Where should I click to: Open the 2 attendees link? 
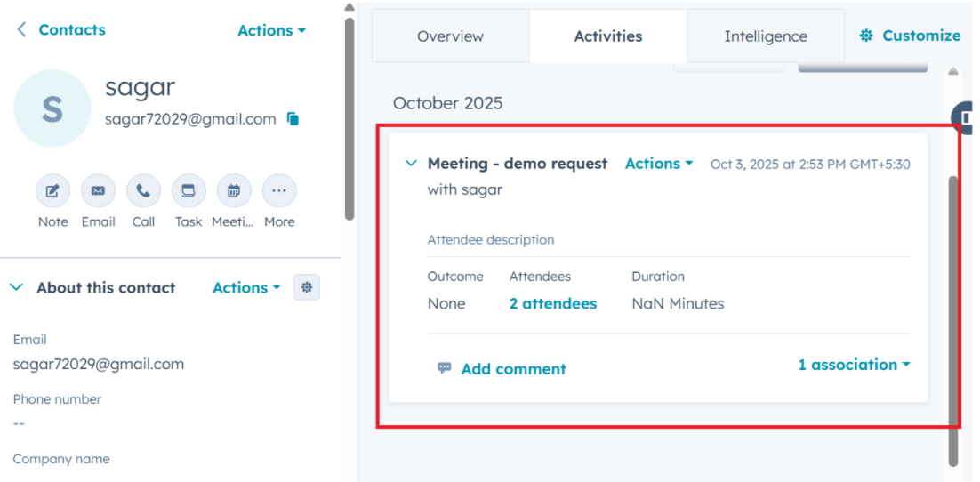point(553,304)
